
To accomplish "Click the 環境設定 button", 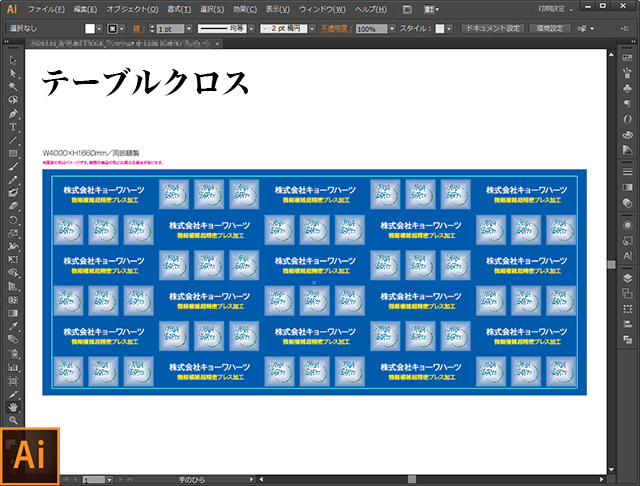I will [x=549, y=29].
